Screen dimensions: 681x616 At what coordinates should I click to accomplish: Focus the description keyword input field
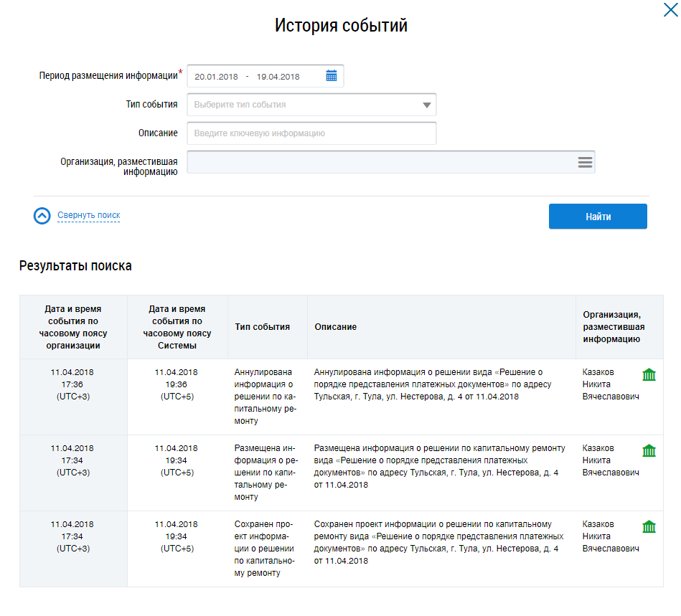coord(311,133)
